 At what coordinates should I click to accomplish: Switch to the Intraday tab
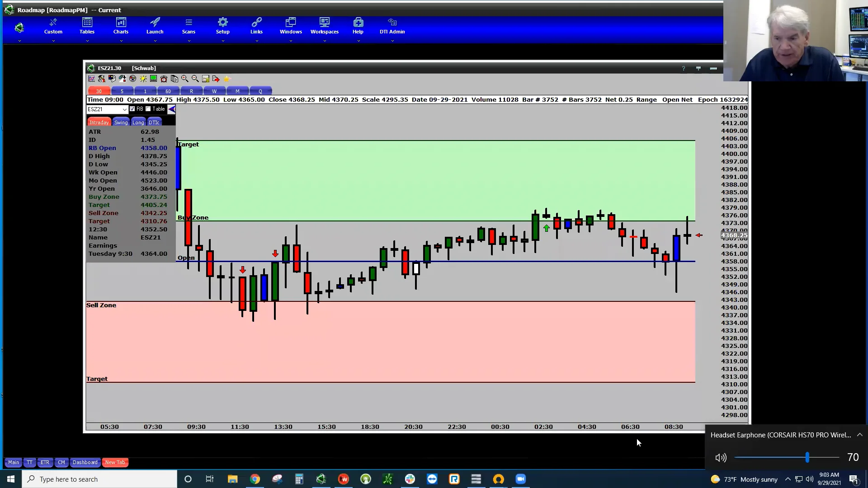coord(99,122)
